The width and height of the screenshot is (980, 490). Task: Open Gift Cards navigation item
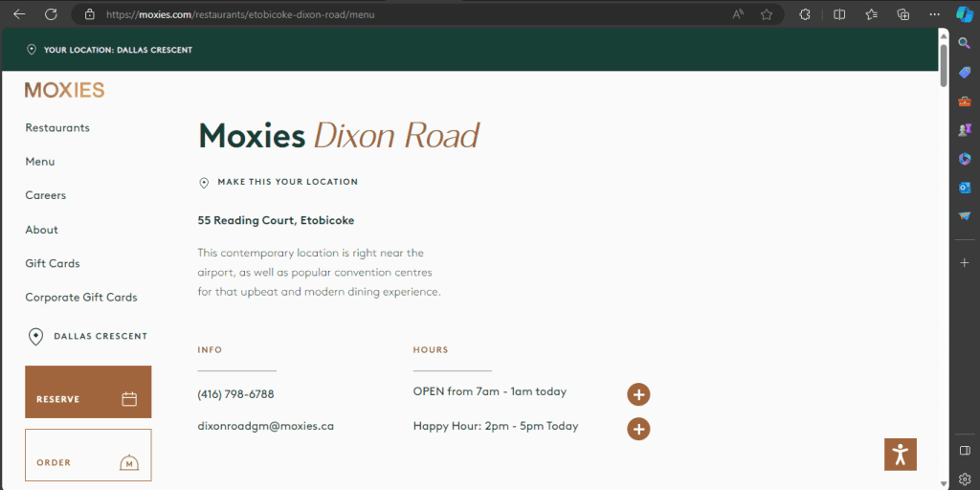53,263
